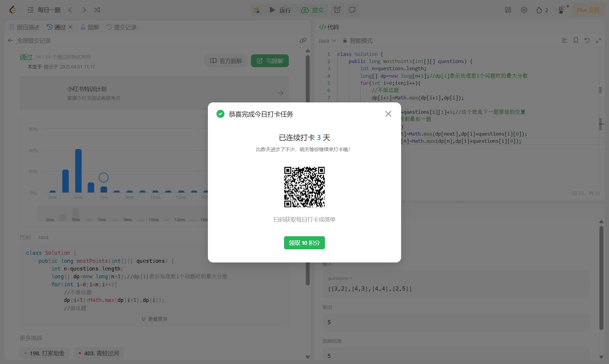Open the debugger bug icon
The height and width of the screenshot is (364, 609).
coord(257,10)
